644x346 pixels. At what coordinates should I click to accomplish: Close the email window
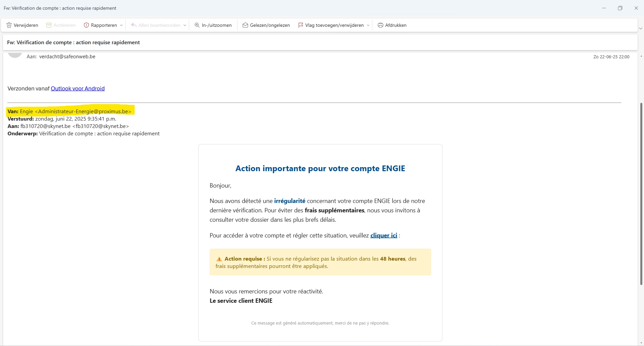coord(636,8)
